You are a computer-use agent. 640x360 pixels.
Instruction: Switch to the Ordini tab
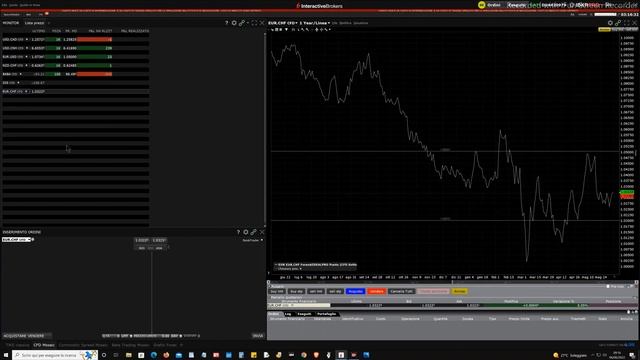click(274, 314)
